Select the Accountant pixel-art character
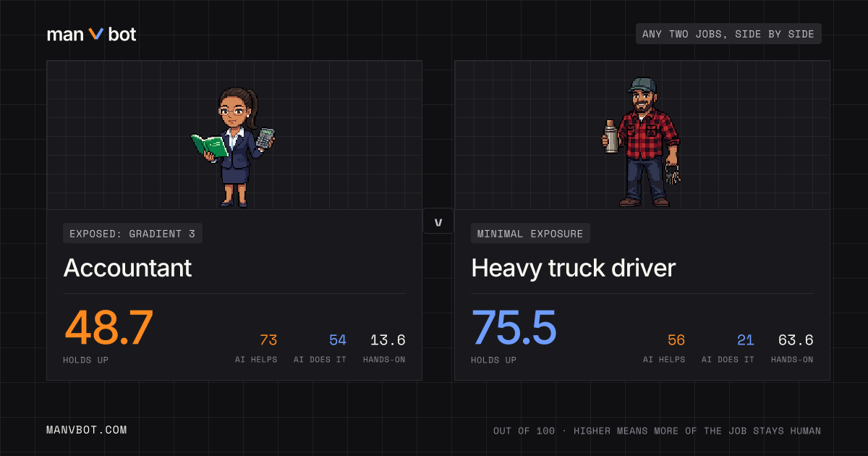 tap(234, 148)
